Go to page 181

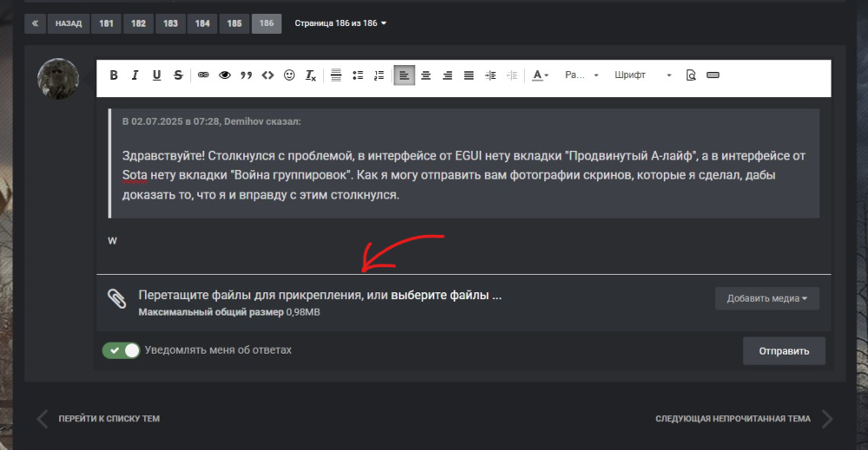(107, 23)
